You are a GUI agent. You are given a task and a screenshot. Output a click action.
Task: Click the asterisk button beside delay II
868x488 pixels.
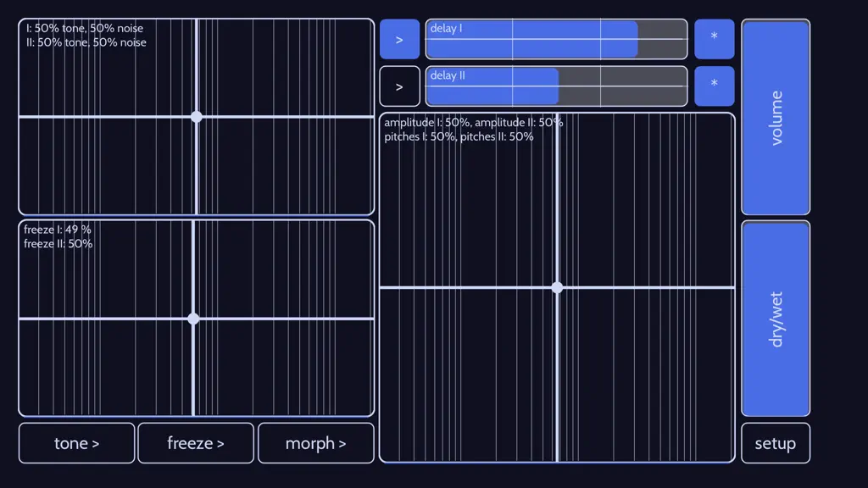[714, 86]
